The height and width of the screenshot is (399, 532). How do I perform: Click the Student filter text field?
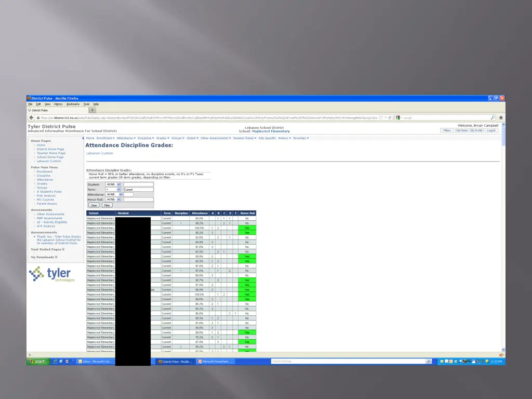tap(138, 184)
